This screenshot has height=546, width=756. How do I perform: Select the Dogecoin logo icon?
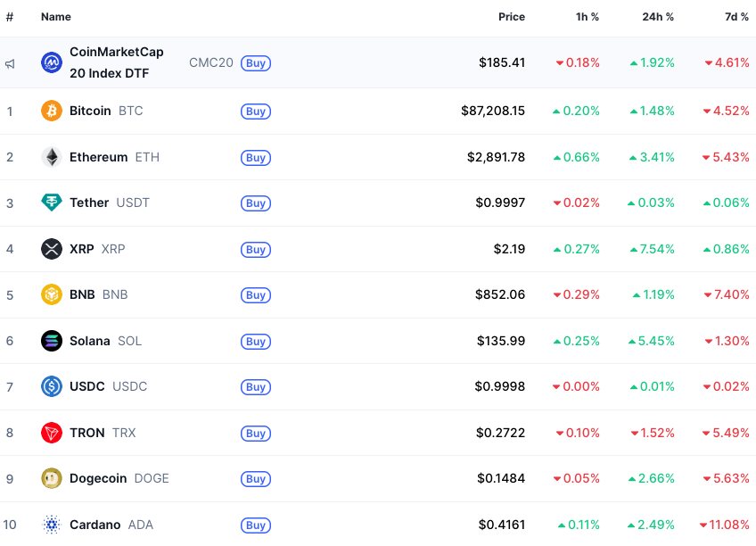click(51, 478)
